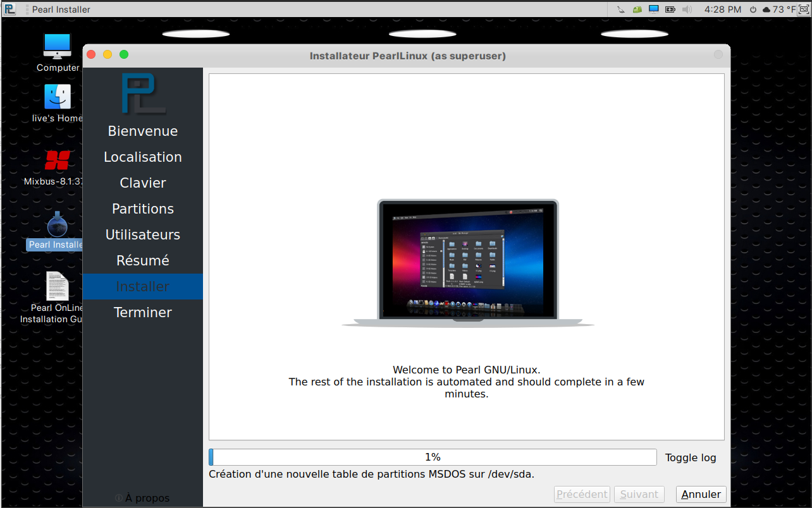This screenshot has width=812, height=508.
Task: Open the À propos about link
Action: pyautogui.click(x=143, y=498)
